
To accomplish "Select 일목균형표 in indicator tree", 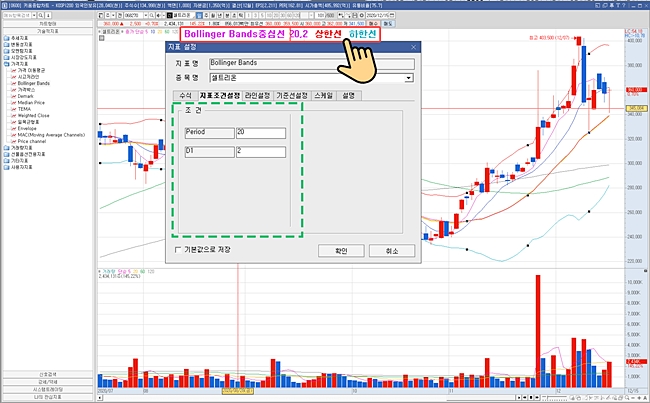I will pos(28,122).
